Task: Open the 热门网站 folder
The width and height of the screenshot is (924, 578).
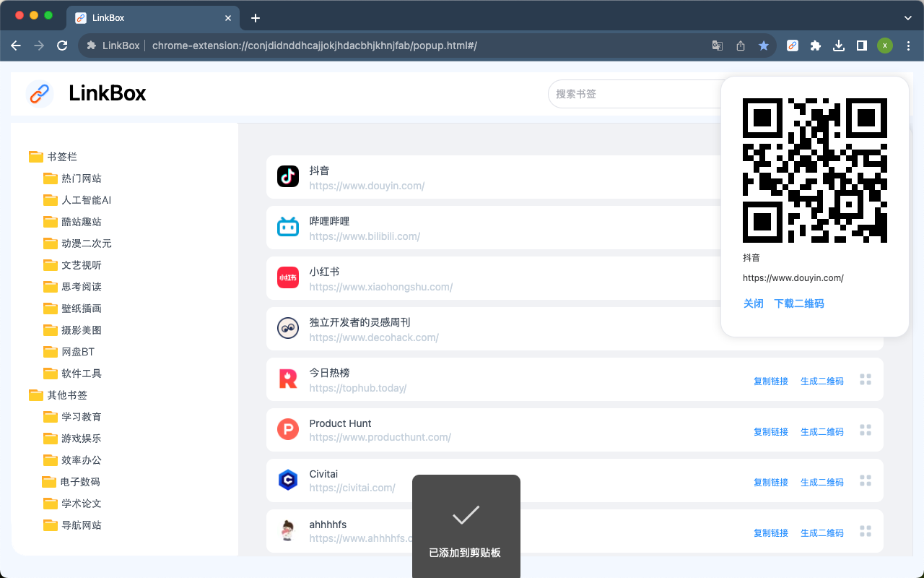Action: 72,178
